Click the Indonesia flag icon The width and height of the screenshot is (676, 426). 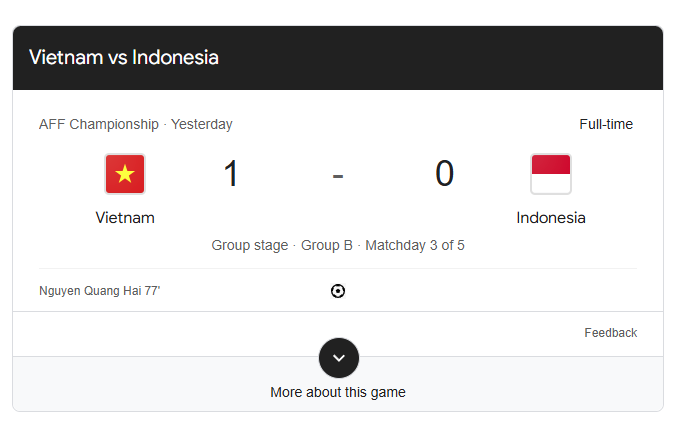pyautogui.click(x=551, y=174)
